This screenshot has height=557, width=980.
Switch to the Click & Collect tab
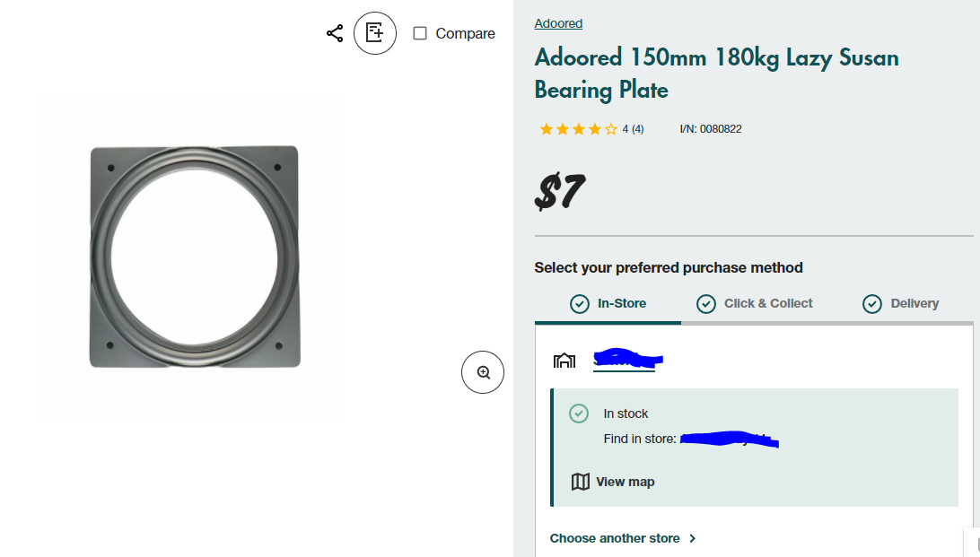(x=767, y=304)
